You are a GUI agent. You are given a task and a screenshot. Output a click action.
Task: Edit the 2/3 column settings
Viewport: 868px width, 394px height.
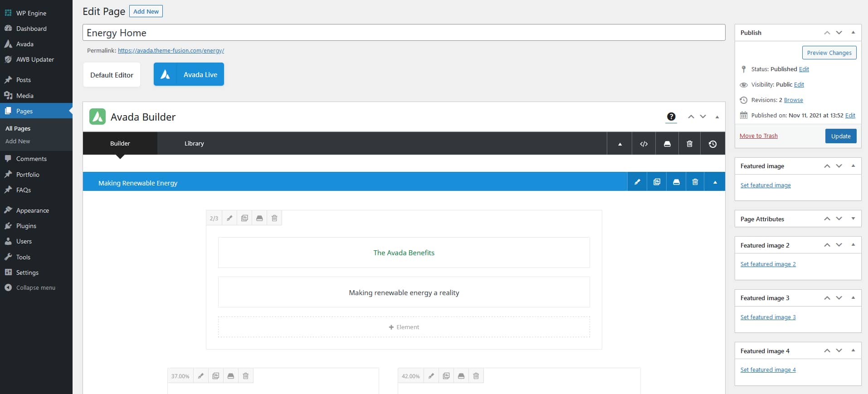[229, 218]
